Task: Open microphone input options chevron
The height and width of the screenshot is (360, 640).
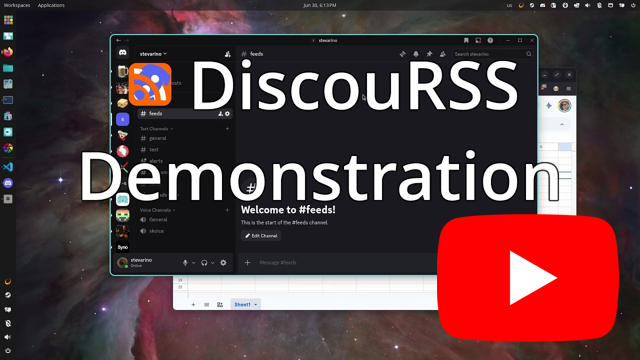Action: [x=193, y=263]
